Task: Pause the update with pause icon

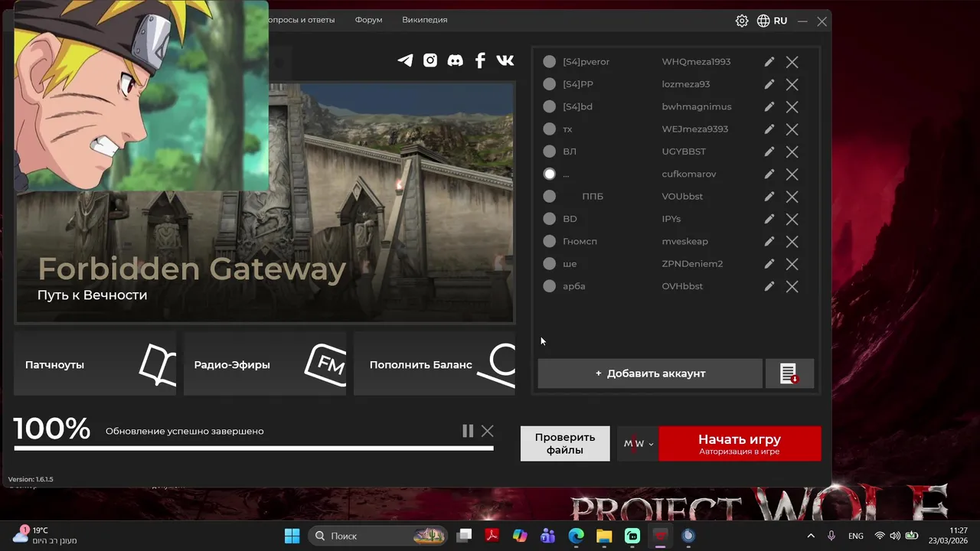Action: (468, 431)
